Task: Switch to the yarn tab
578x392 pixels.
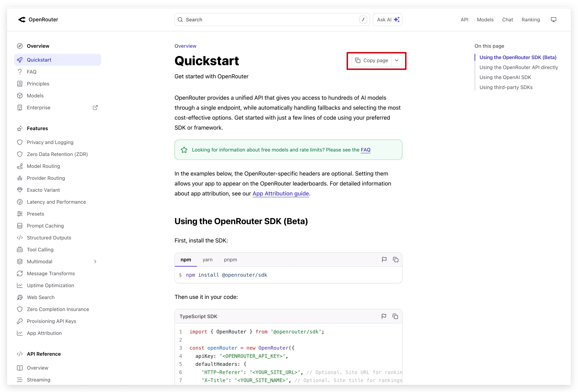Action: coord(207,260)
